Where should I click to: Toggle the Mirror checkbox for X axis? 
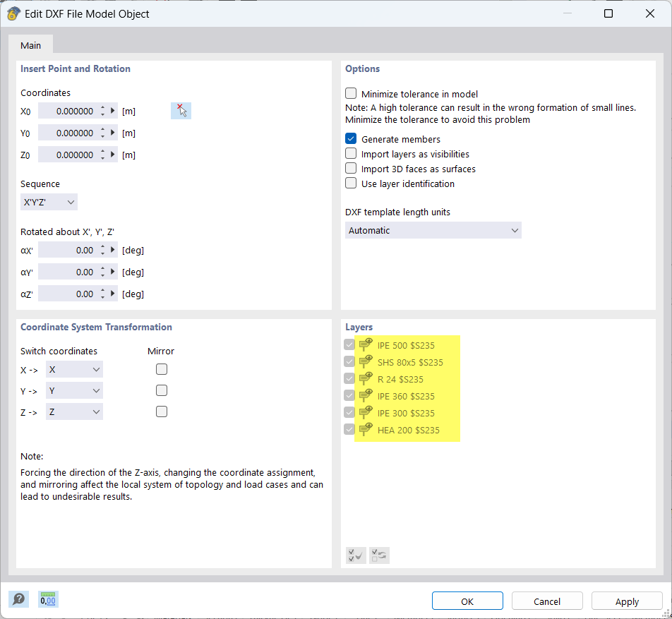point(162,369)
